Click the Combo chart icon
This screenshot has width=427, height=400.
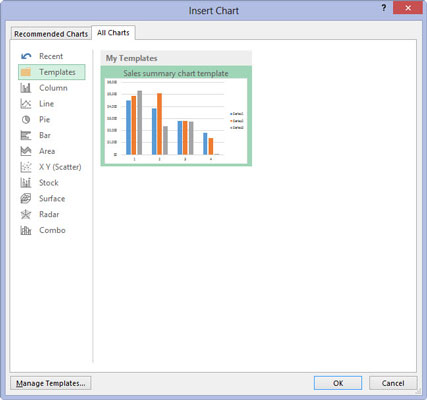click(x=26, y=230)
